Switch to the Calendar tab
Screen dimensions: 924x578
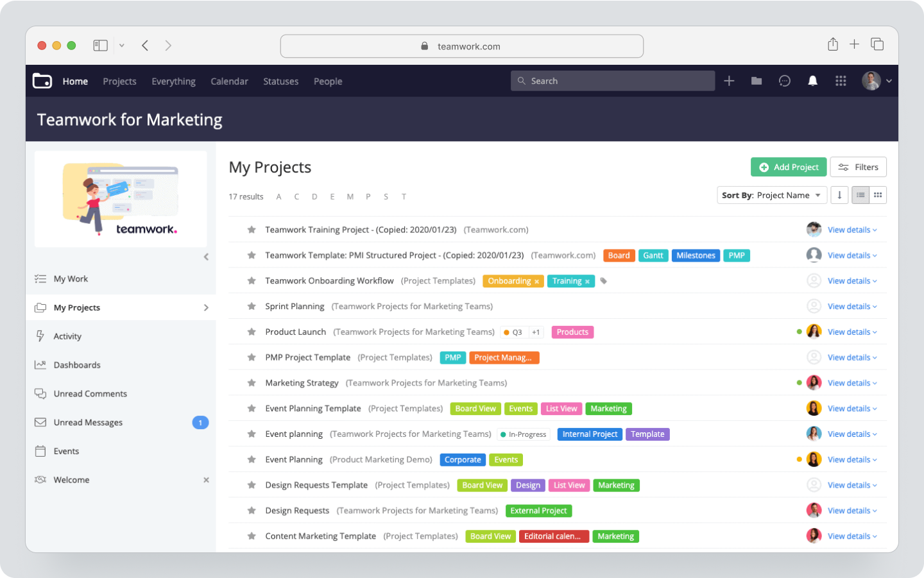click(229, 81)
